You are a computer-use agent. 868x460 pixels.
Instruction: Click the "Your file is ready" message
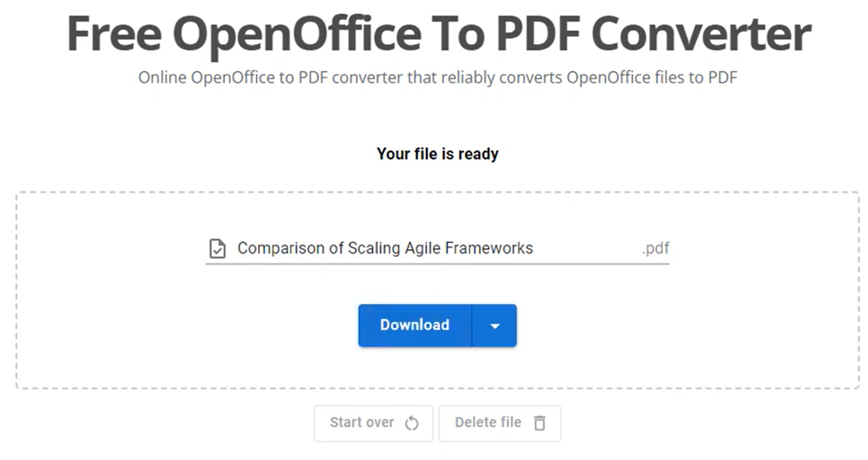coord(438,154)
